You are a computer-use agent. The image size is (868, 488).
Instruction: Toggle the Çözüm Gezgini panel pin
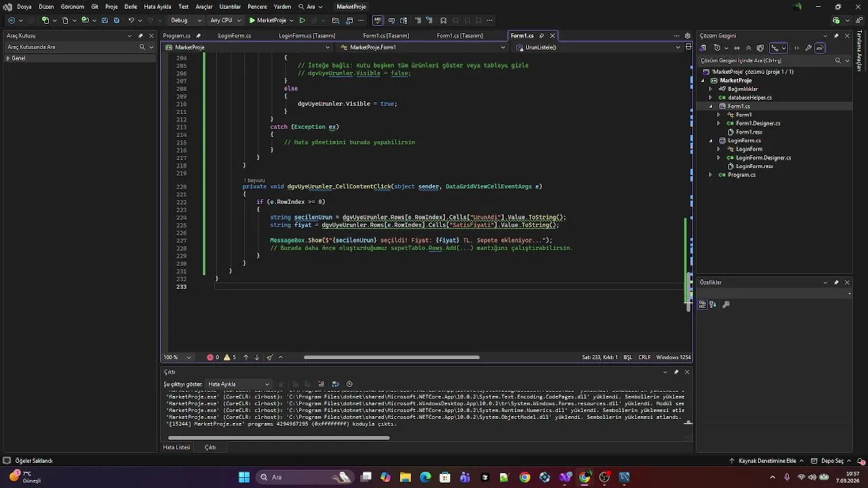(836, 35)
